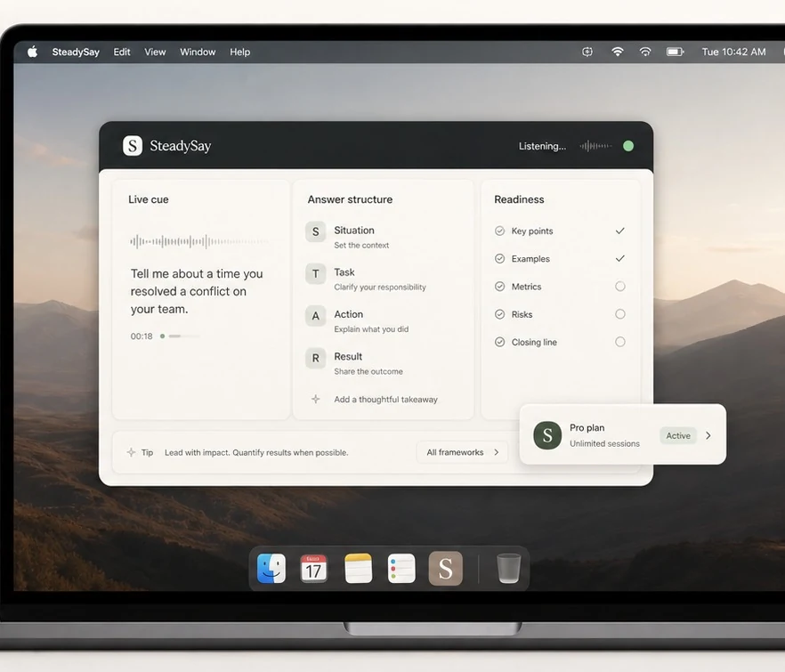
Task: Click the green listening status dot
Action: pos(628,146)
